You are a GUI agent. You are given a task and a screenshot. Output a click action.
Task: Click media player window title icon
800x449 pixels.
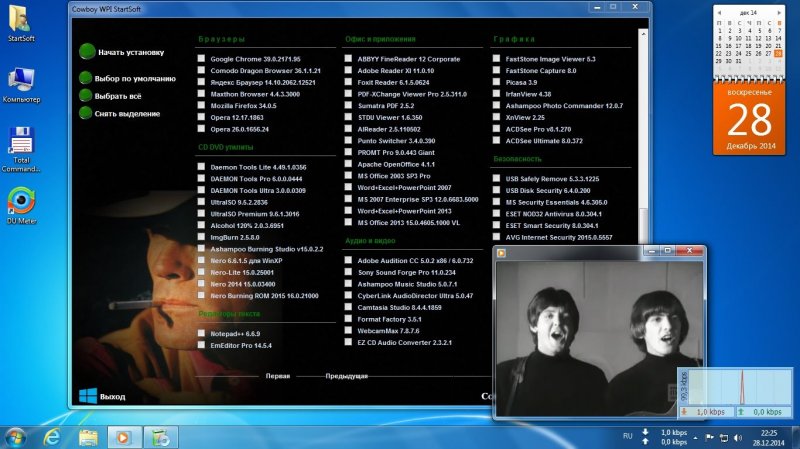coord(502,253)
